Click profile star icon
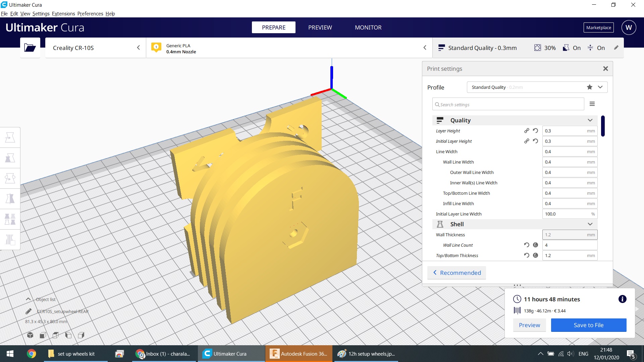The height and width of the screenshot is (362, 644). click(590, 87)
